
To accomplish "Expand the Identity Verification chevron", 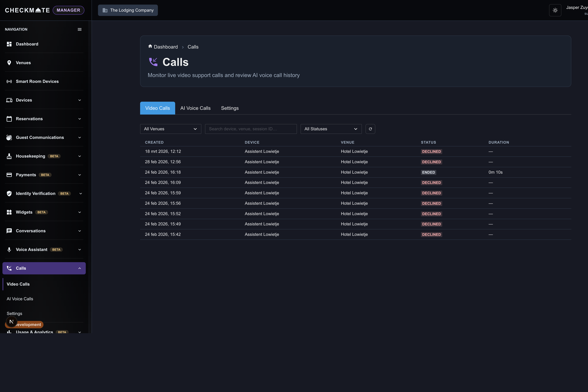I will (x=81, y=194).
